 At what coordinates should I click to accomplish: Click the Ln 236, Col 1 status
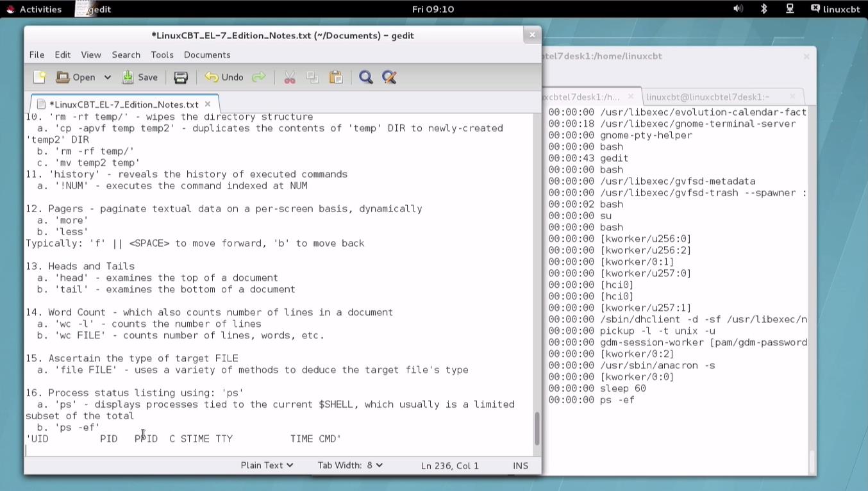pyautogui.click(x=450, y=465)
